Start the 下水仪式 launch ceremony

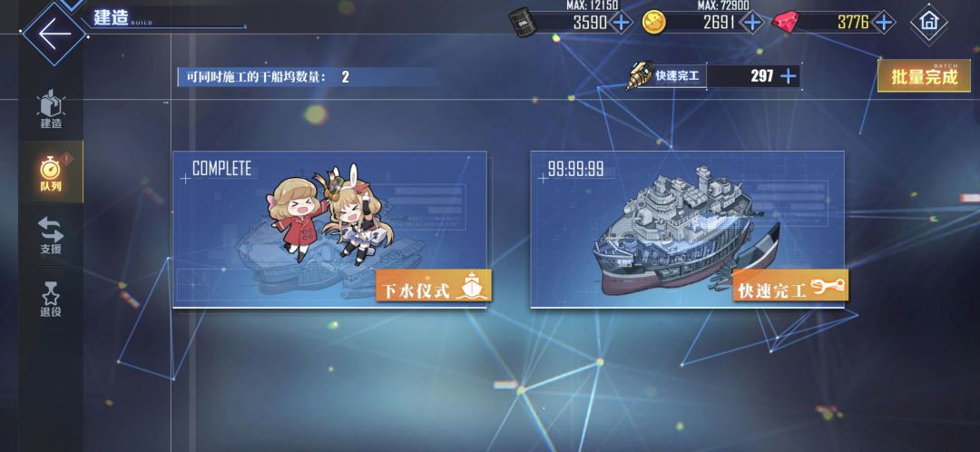click(x=434, y=285)
